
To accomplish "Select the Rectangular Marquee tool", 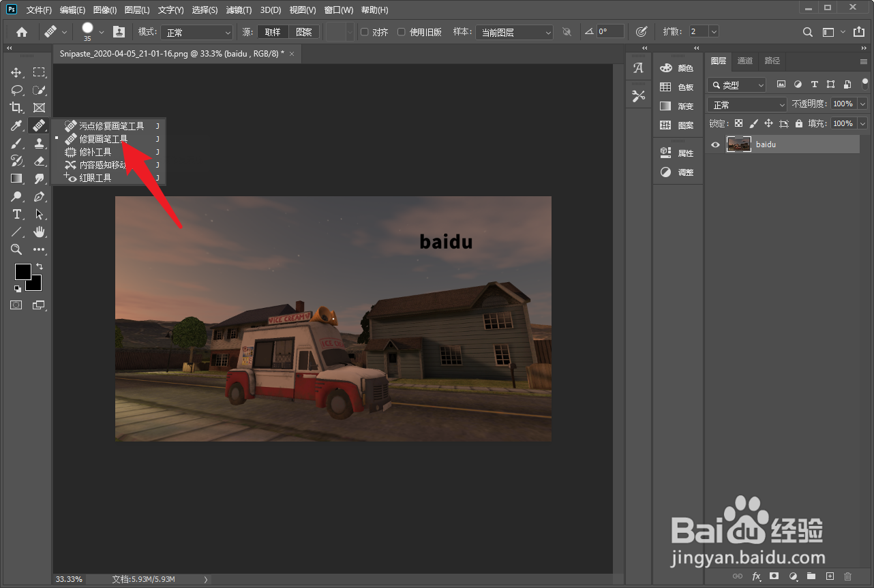I will [x=40, y=72].
